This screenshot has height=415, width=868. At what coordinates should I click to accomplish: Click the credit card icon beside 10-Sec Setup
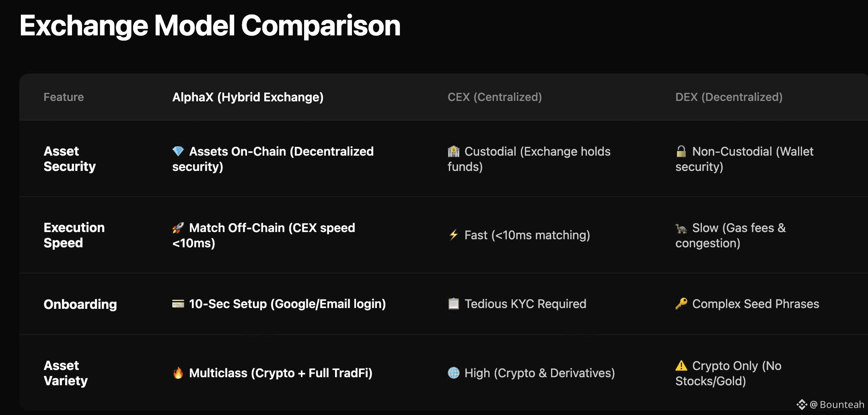pos(178,304)
